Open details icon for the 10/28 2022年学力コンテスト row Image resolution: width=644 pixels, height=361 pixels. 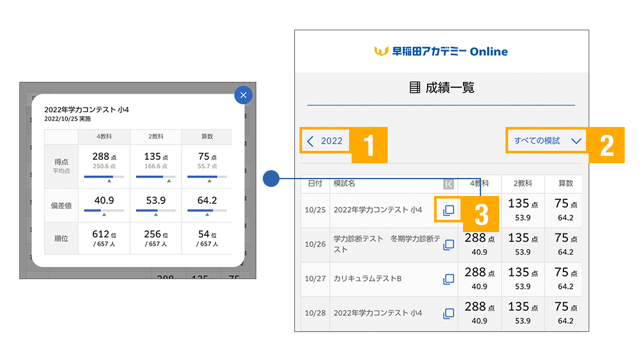448,314
